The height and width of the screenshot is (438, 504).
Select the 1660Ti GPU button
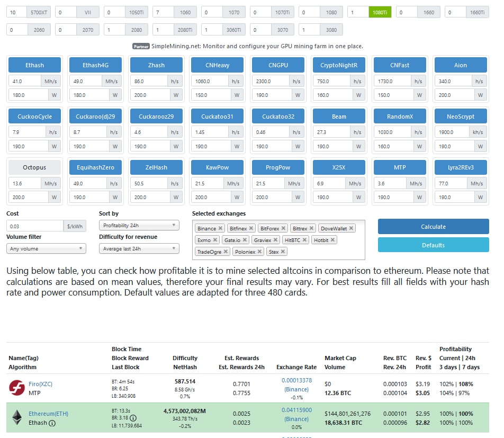point(477,12)
